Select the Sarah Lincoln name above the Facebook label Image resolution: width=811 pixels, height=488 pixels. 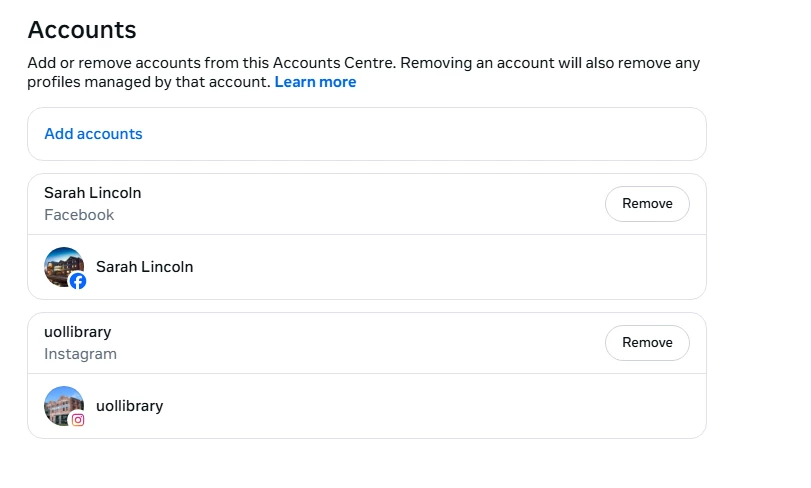point(93,192)
